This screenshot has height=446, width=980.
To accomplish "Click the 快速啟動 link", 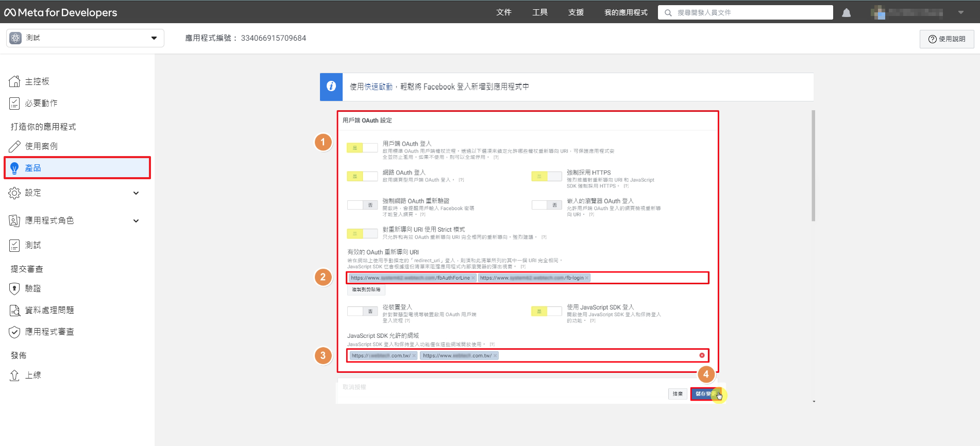I will 378,87.
